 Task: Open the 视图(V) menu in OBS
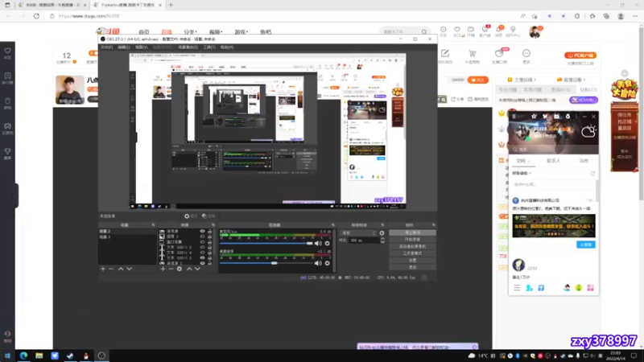[142, 47]
